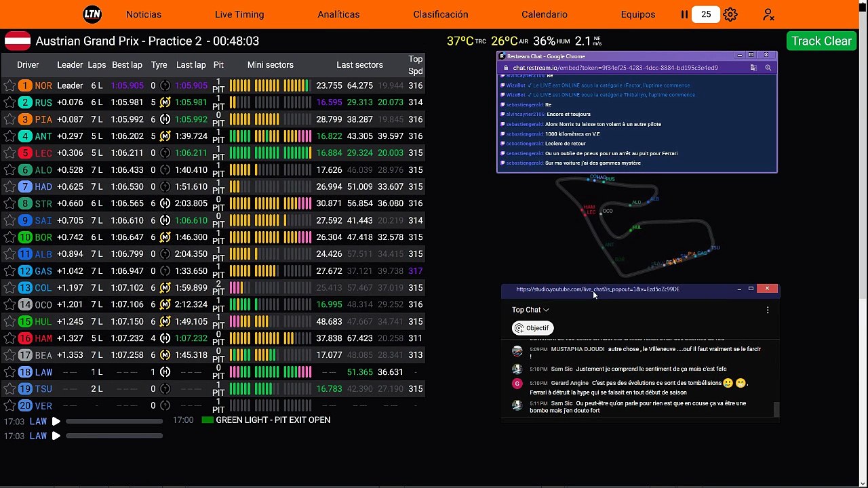Switch to Analíticas tab

[x=338, y=14]
